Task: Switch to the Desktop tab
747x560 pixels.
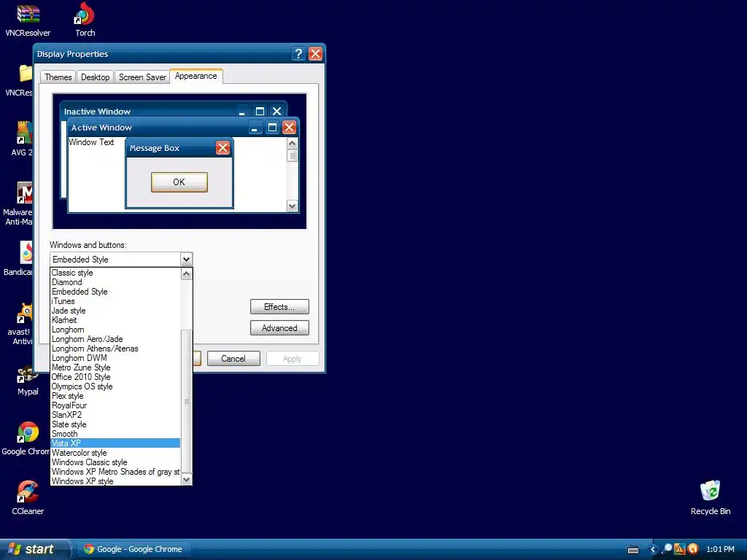Action: coord(96,77)
